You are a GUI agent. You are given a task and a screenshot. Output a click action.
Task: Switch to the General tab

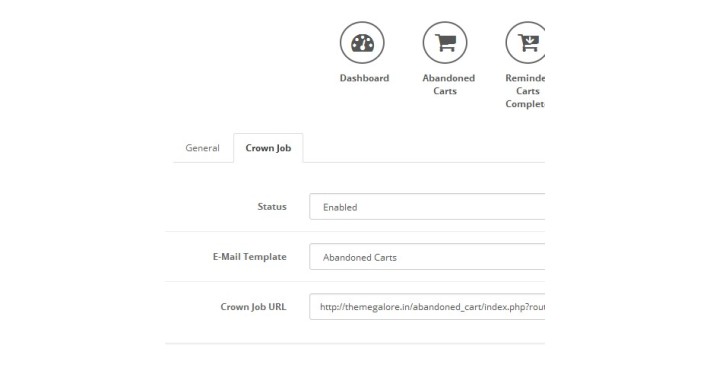tap(202, 148)
